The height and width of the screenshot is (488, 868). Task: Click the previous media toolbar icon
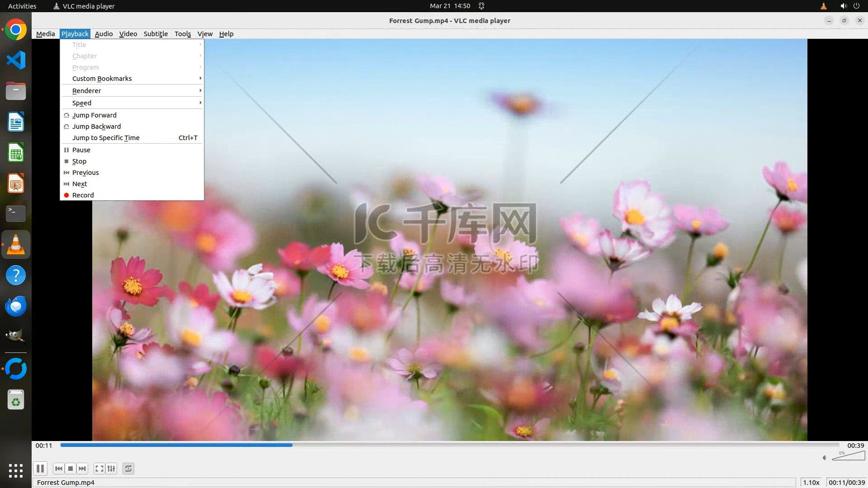58,469
